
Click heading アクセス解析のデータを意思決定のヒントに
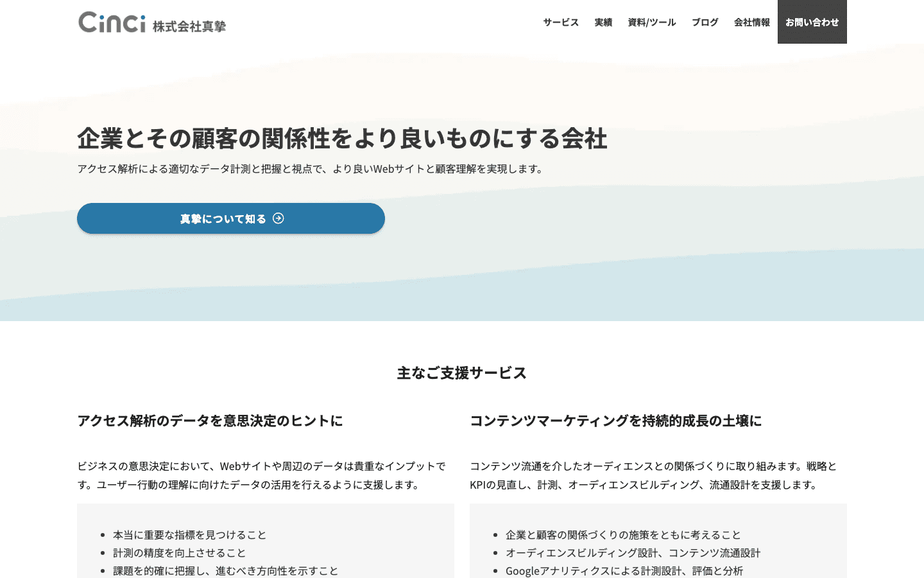point(210,421)
